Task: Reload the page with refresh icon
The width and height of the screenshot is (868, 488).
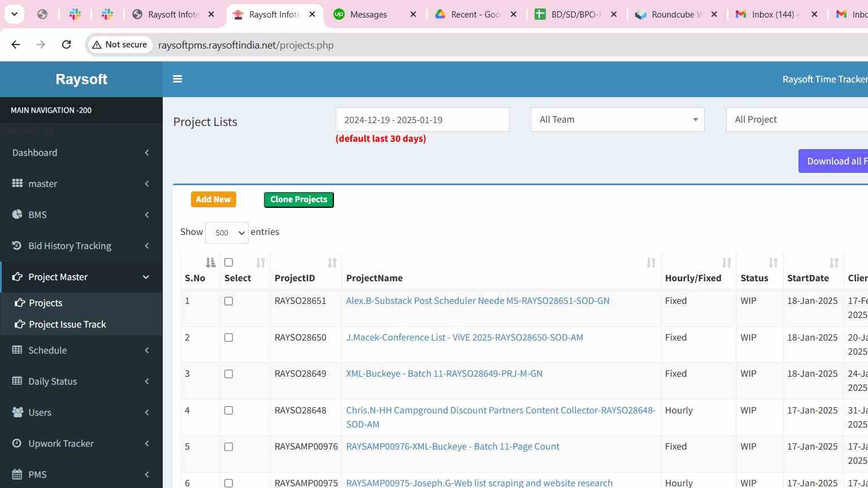Action: pyautogui.click(x=66, y=45)
